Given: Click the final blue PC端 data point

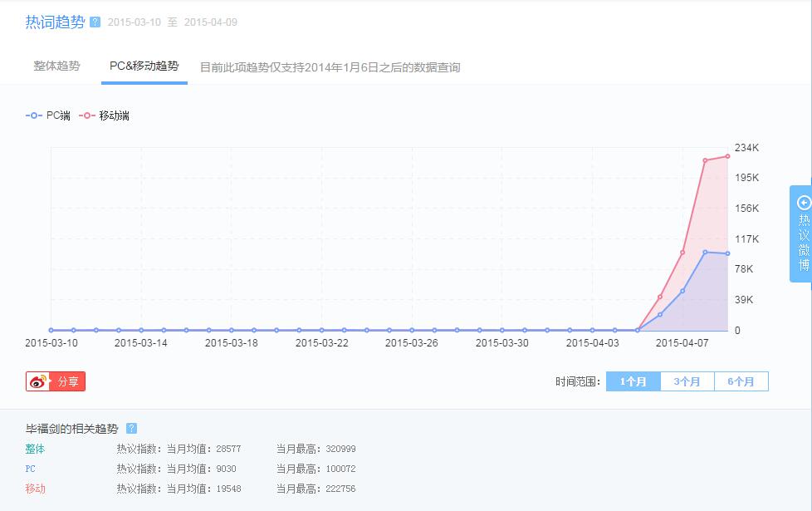Looking at the screenshot, I should coord(727,253).
